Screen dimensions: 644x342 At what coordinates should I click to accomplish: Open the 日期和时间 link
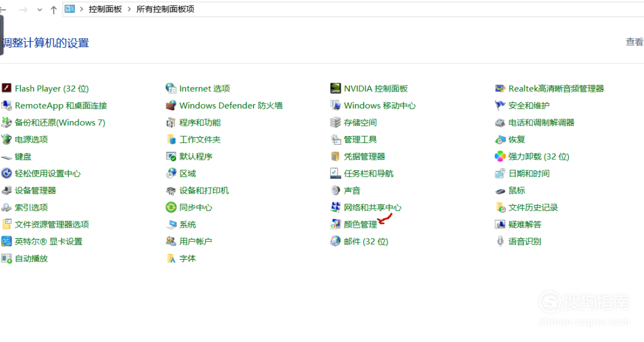coord(529,173)
